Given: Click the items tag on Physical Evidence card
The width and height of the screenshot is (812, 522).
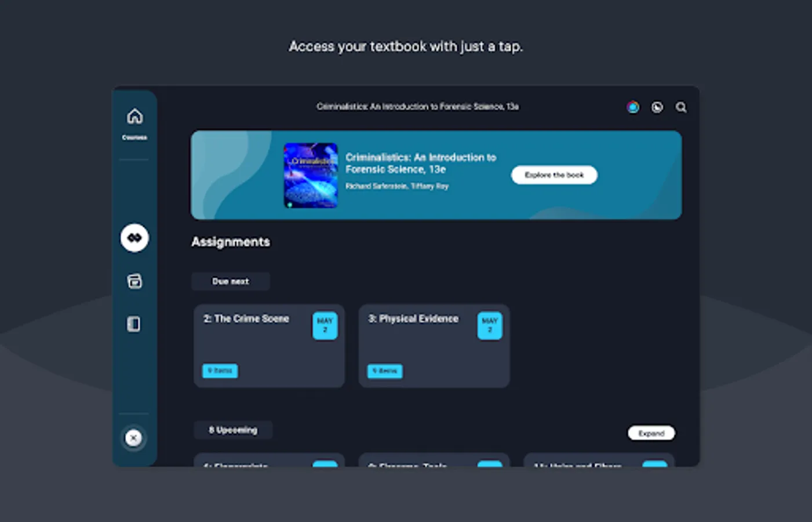Looking at the screenshot, I should pyautogui.click(x=385, y=371).
